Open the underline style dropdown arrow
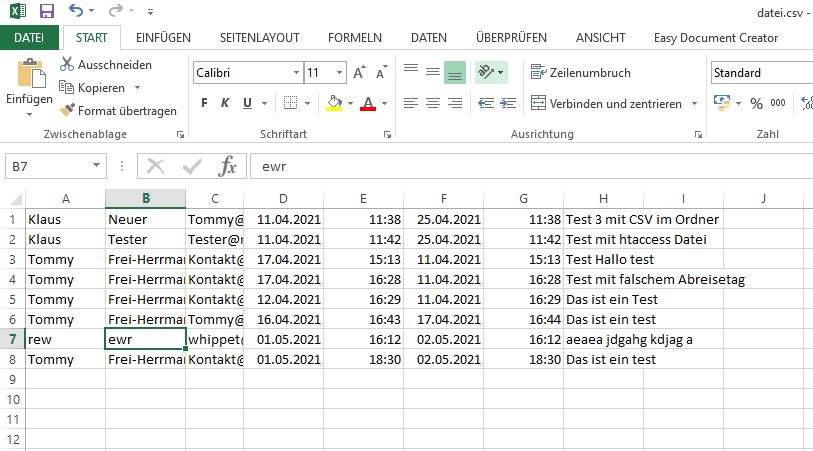 coord(264,104)
